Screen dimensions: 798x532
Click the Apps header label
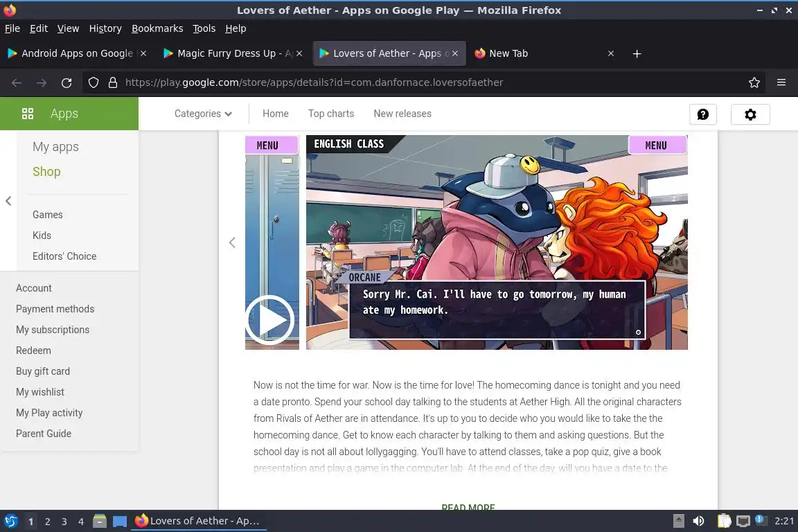[x=64, y=114]
